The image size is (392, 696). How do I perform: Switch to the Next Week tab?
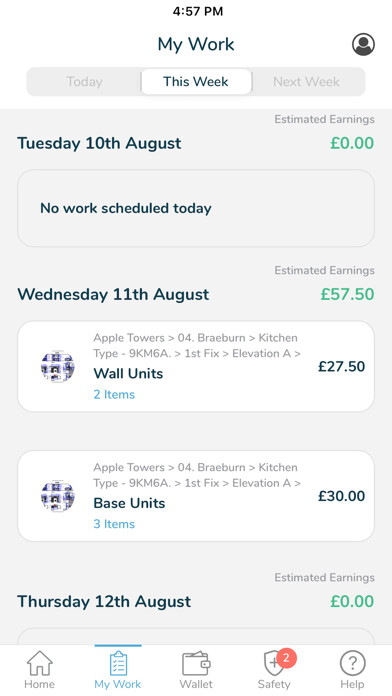tap(306, 82)
